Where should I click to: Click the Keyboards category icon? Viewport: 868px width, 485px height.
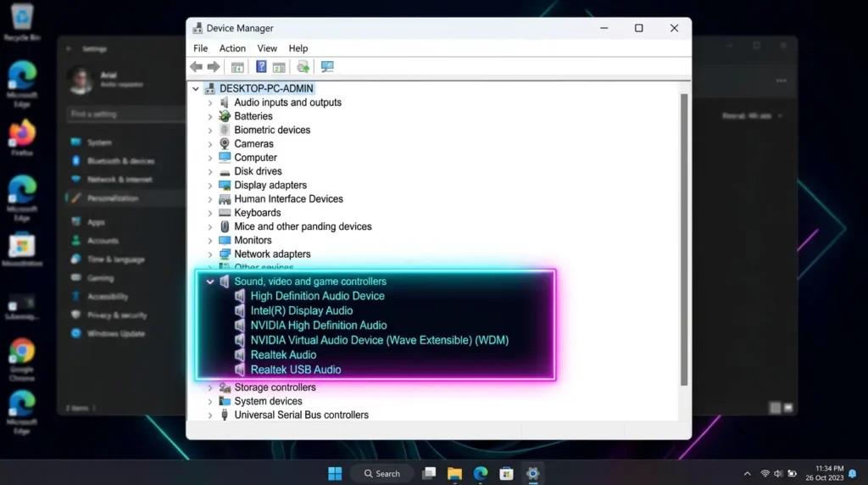coord(224,213)
